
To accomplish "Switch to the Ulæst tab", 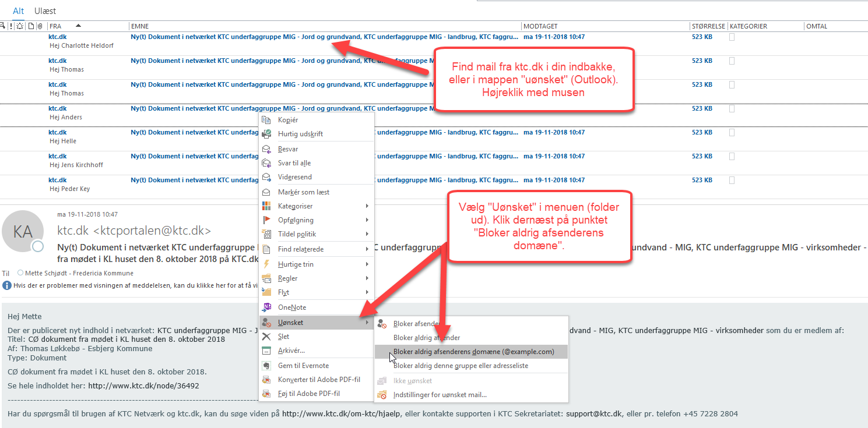I will click(45, 11).
